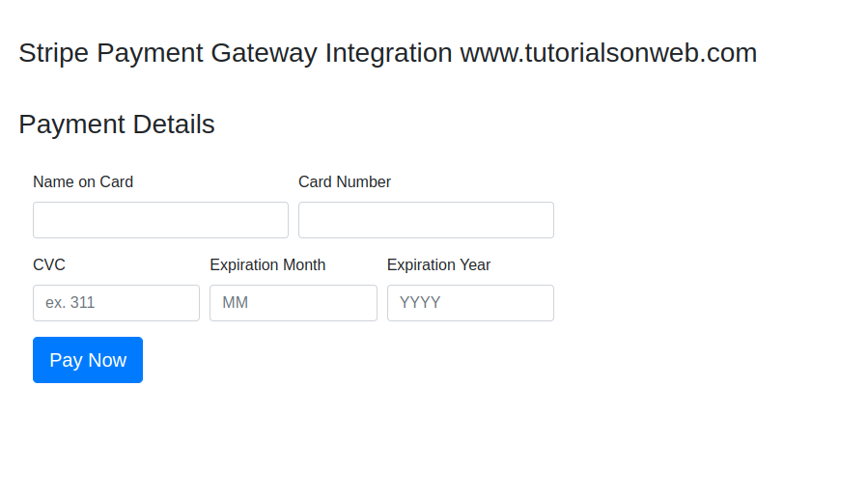Click into the CVC input field

[116, 303]
